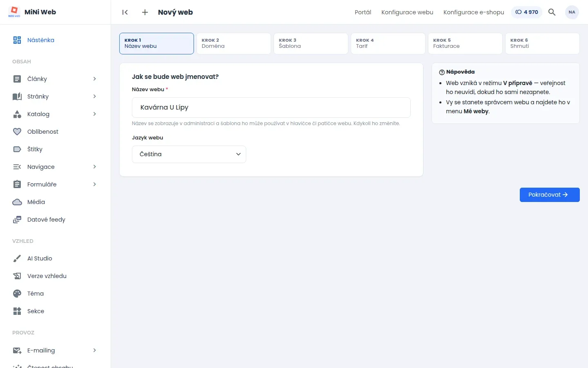Click the Téma palette icon

click(17, 294)
